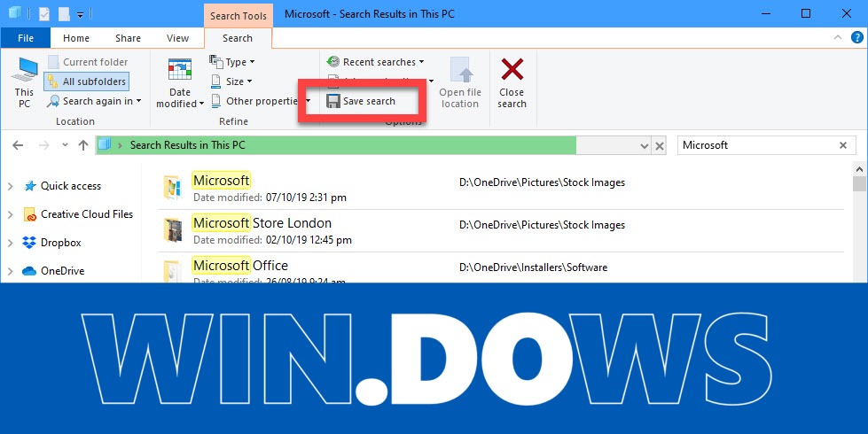The image size is (868, 434).
Task: Expand the Quick access tree node
Action: click(11, 186)
